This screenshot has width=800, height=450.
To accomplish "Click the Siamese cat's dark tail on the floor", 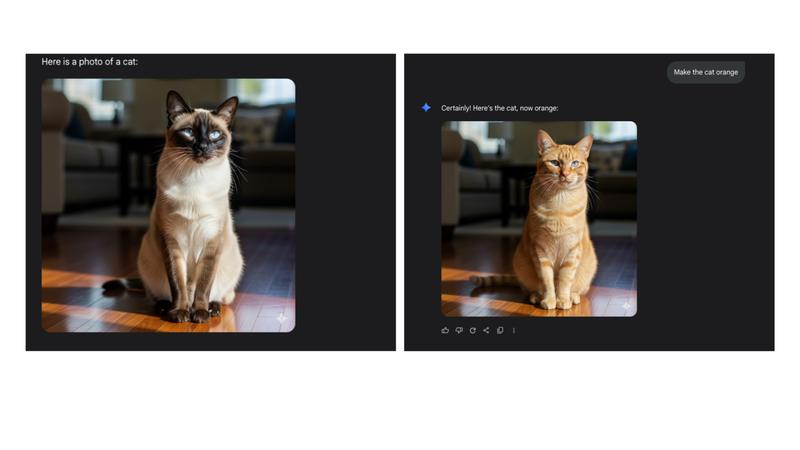I will pyautogui.click(x=122, y=285).
